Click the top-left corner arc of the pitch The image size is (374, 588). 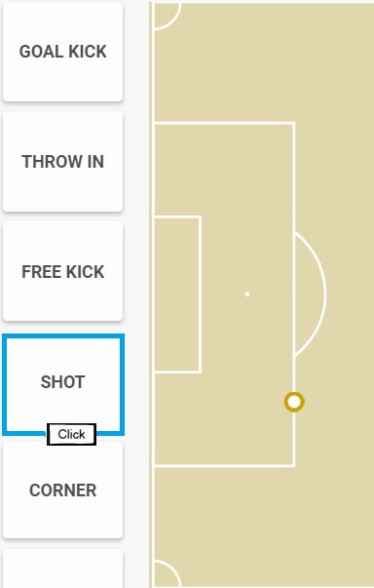point(168,16)
